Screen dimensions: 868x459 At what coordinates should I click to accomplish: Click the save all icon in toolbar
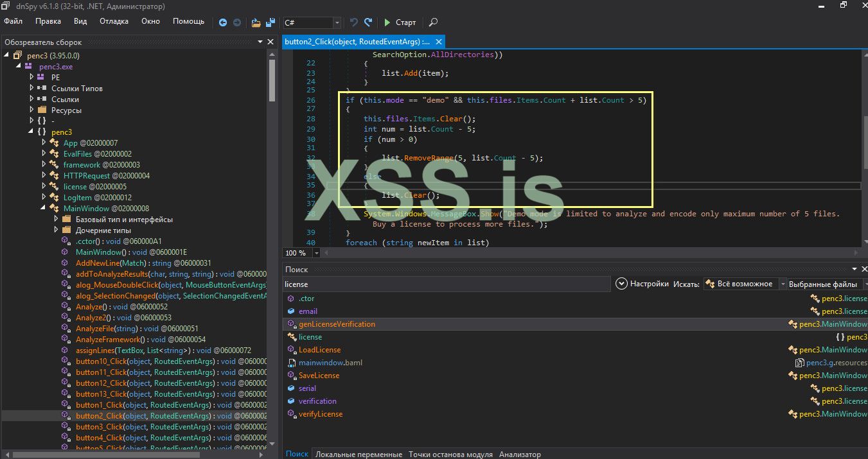(x=270, y=22)
